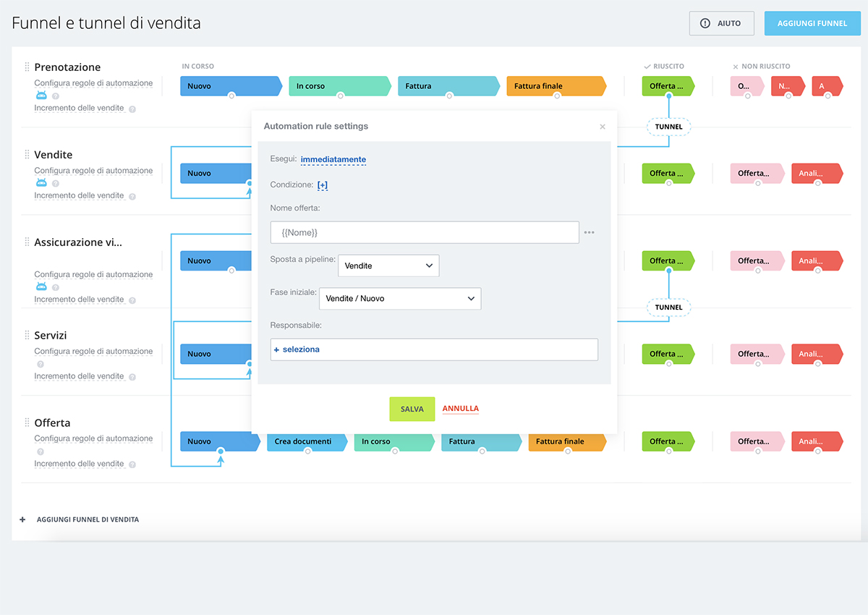Open help icon next to Vendite robot icon
This screenshot has height=615, width=868.
(x=56, y=184)
